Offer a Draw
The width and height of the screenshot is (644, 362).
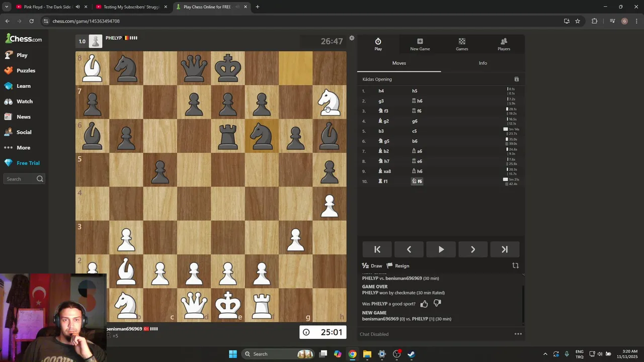point(372,266)
